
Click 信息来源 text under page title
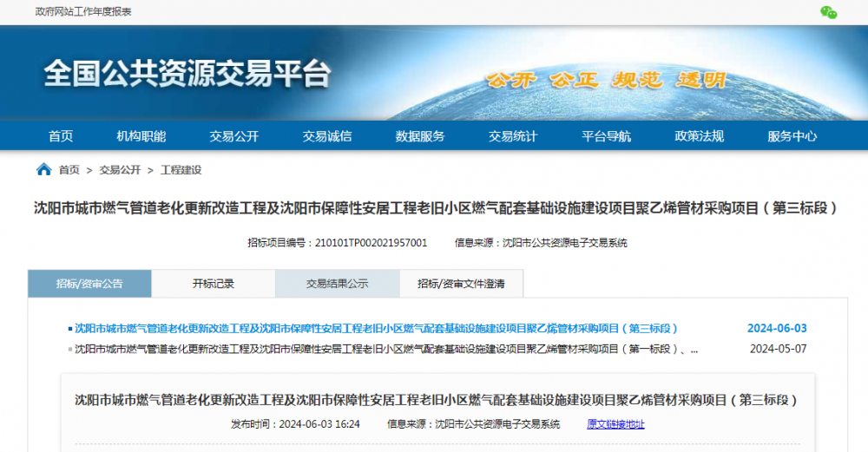pos(541,242)
